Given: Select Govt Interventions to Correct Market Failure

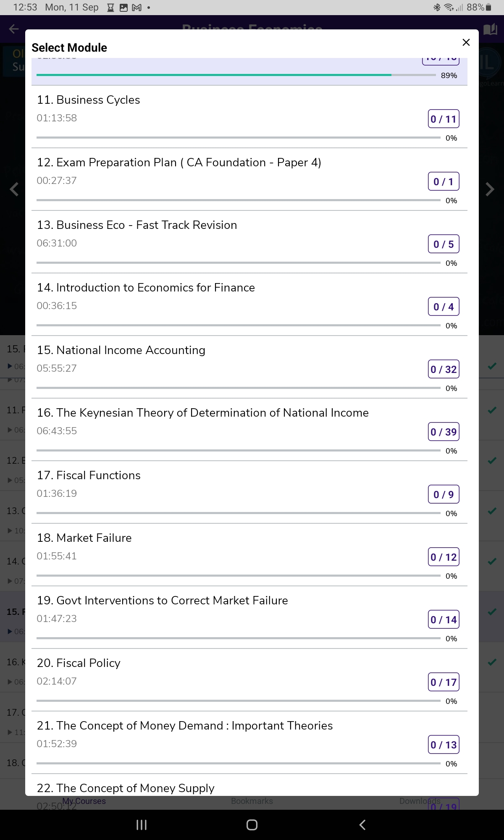Looking at the screenshot, I should (249, 617).
